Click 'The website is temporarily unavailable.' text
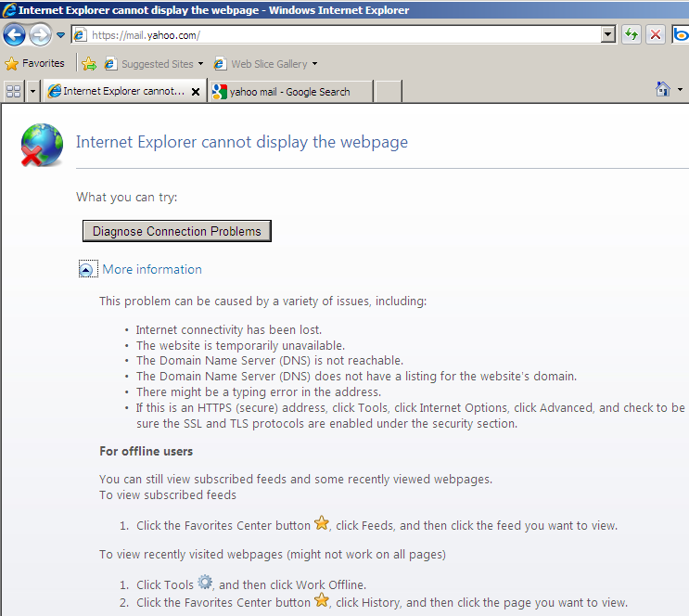The width and height of the screenshot is (689, 616). (x=240, y=345)
